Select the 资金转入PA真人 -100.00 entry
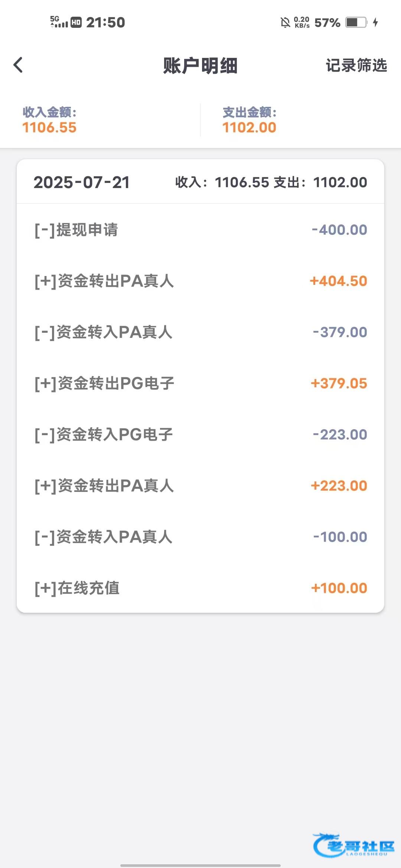The width and height of the screenshot is (401, 868). click(x=200, y=537)
